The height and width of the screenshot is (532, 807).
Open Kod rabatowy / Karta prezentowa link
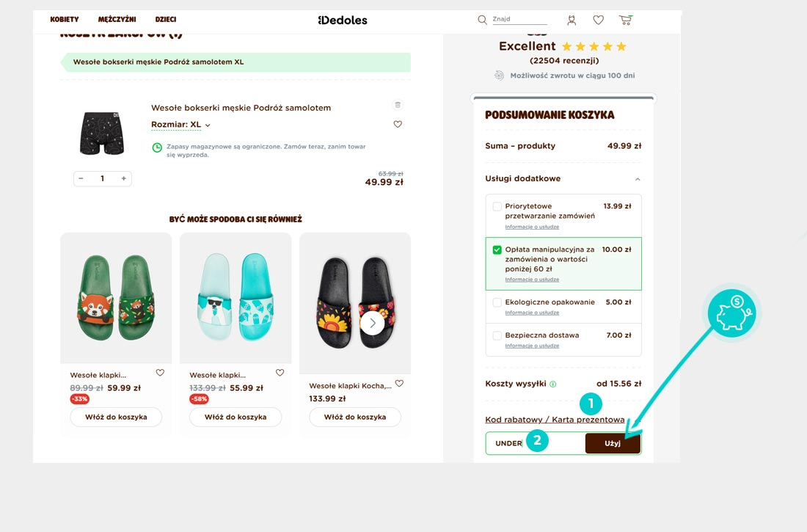[x=555, y=420]
